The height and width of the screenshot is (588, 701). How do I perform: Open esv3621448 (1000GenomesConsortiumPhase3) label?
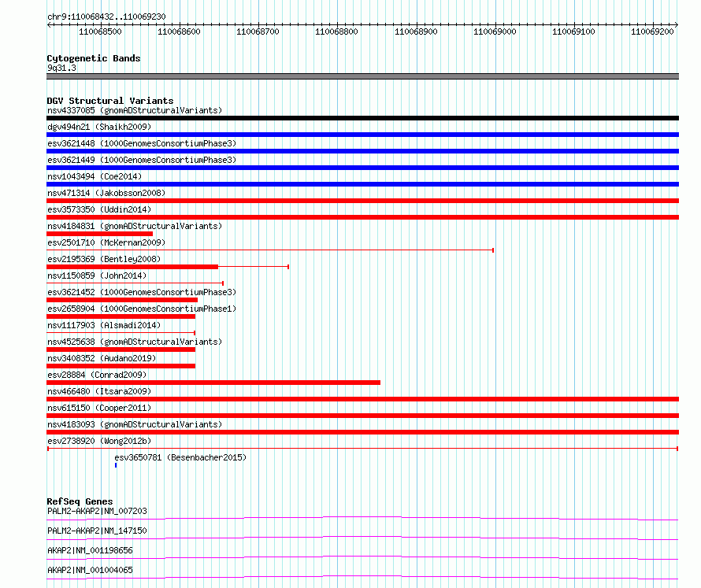[142, 143]
